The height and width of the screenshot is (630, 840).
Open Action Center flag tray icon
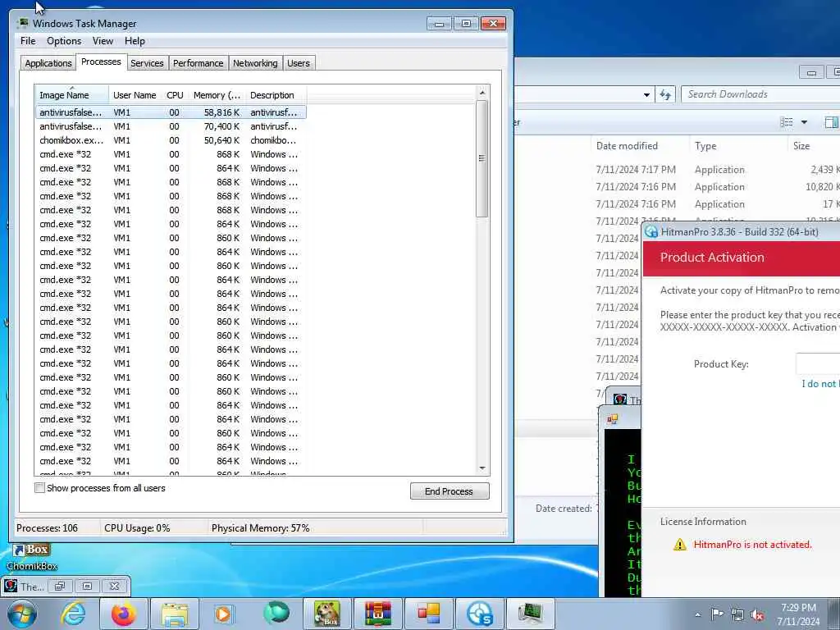point(717,614)
